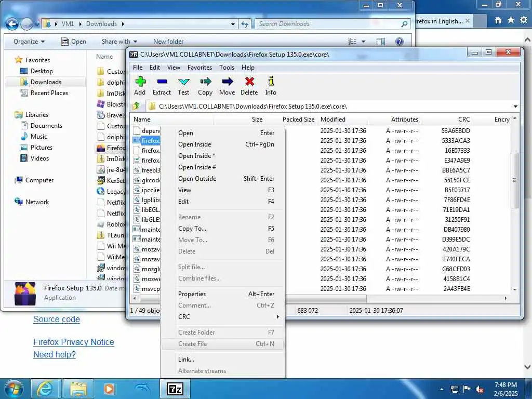Go back in Explorer Downloads window

(x=12, y=24)
